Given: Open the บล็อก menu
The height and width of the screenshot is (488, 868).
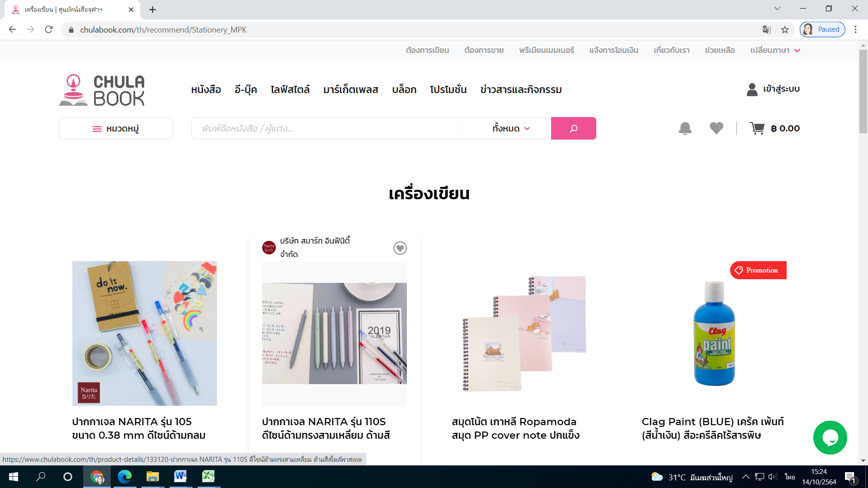Looking at the screenshot, I should point(404,89).
